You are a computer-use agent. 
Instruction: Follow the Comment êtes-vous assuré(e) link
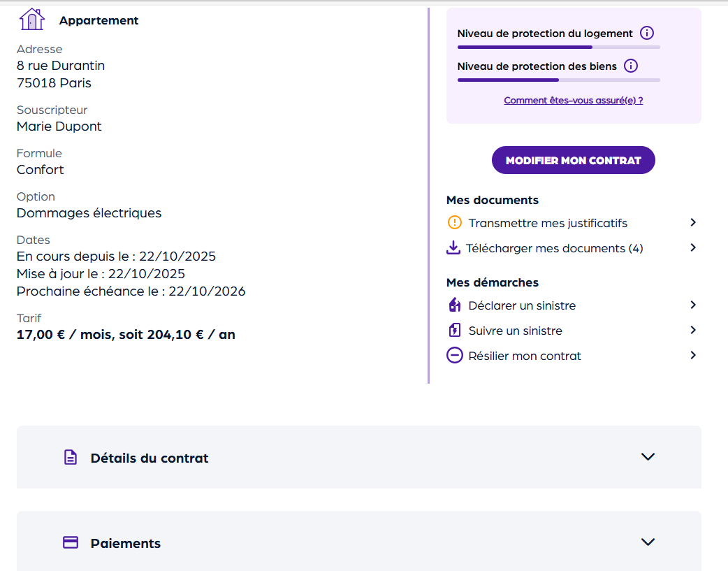[573, 101]
